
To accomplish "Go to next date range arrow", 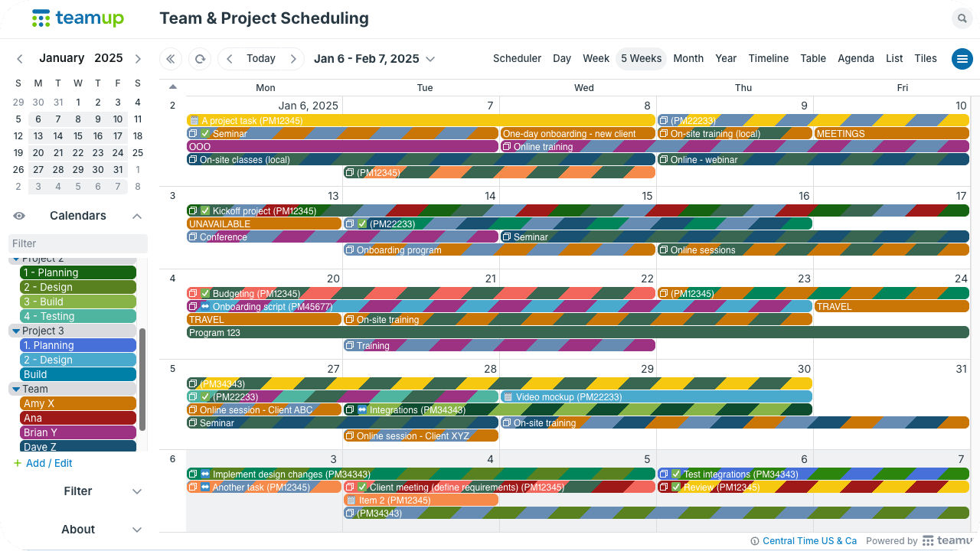I will (x=292, y=59).
